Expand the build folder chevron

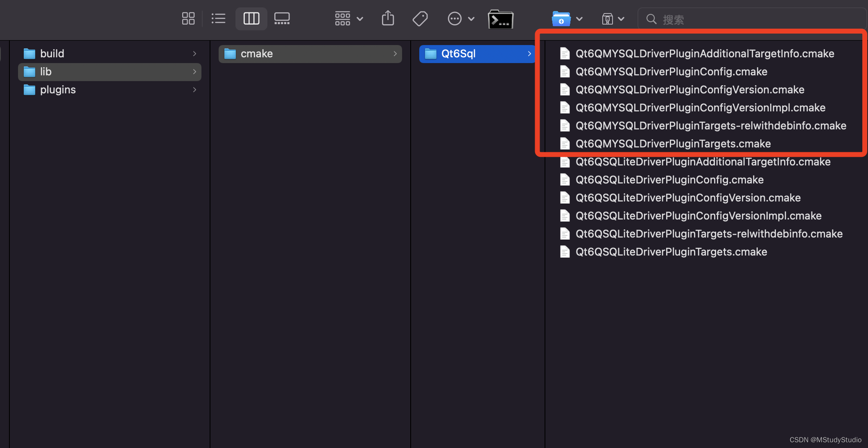pos(194,54)
